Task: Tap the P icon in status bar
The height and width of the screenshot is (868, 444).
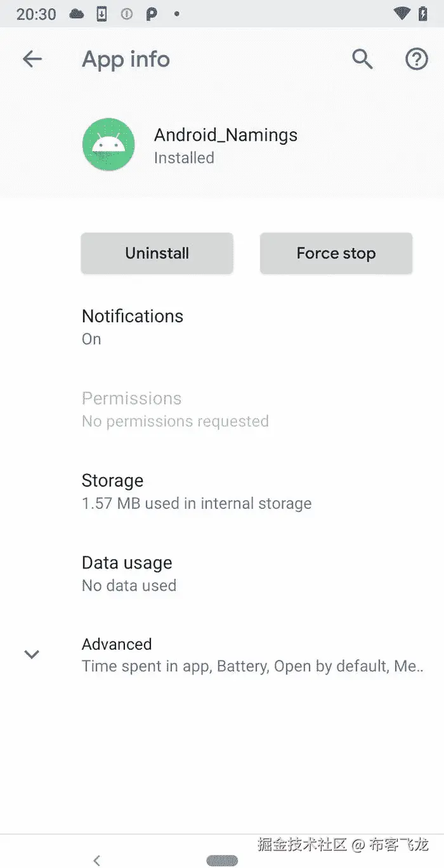Action: click(x=152, y=14)
